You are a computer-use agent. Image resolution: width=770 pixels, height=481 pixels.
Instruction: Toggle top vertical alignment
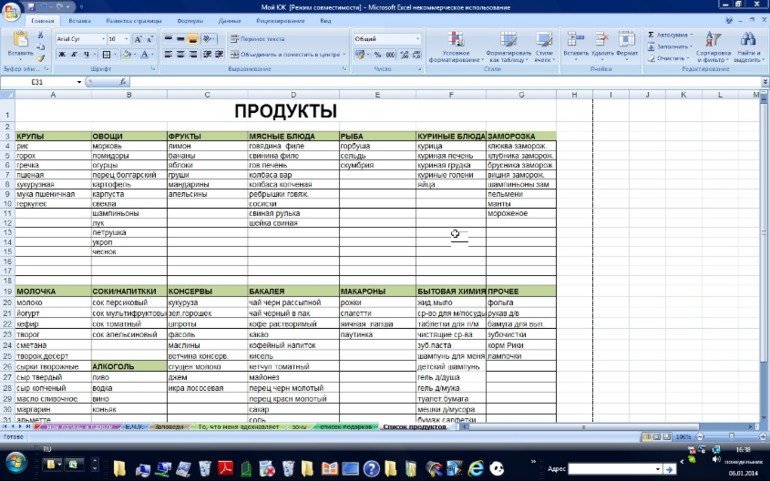click(168, 38)
